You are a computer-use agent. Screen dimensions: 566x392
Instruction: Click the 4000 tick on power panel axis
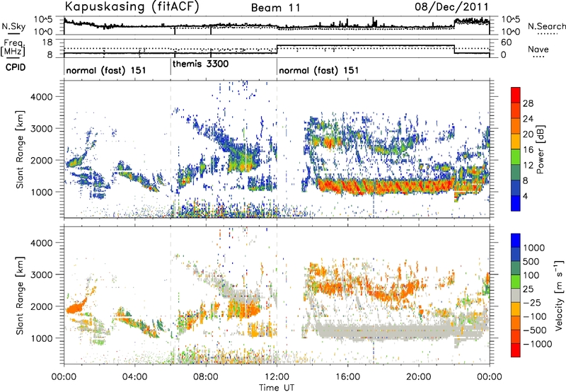41,97
